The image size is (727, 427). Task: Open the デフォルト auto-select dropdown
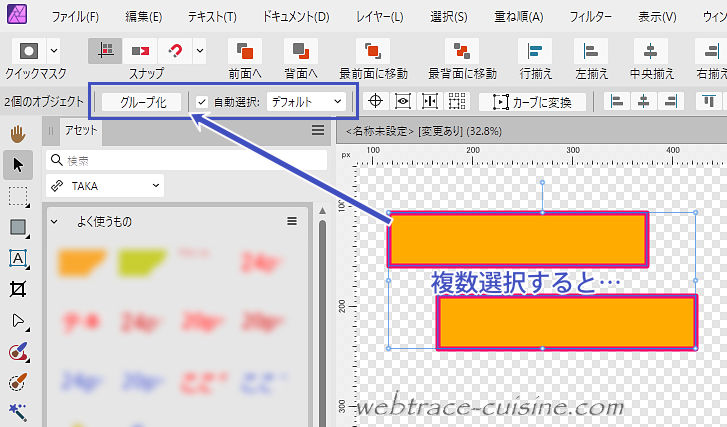[x=306, y=101]
